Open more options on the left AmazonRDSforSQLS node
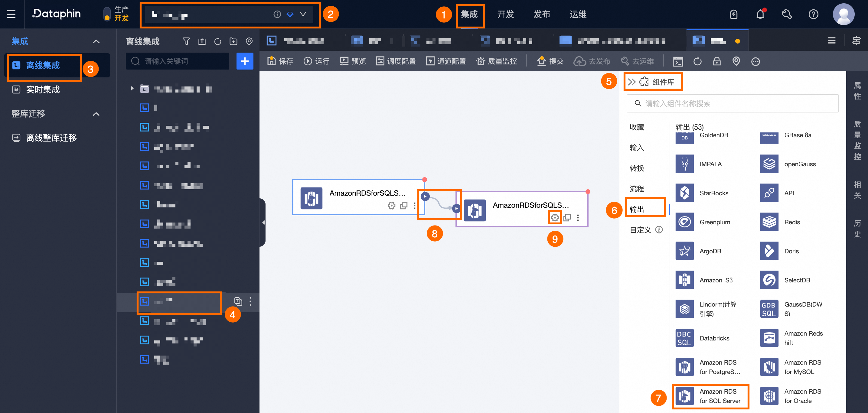This screenshot has width=868, height=413. point(414,206)
